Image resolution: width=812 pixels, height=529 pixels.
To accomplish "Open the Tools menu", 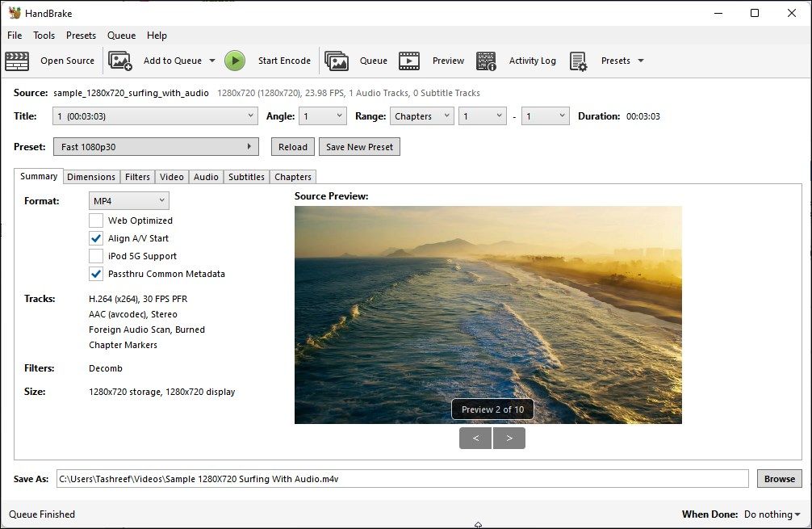I will (44, 35).
